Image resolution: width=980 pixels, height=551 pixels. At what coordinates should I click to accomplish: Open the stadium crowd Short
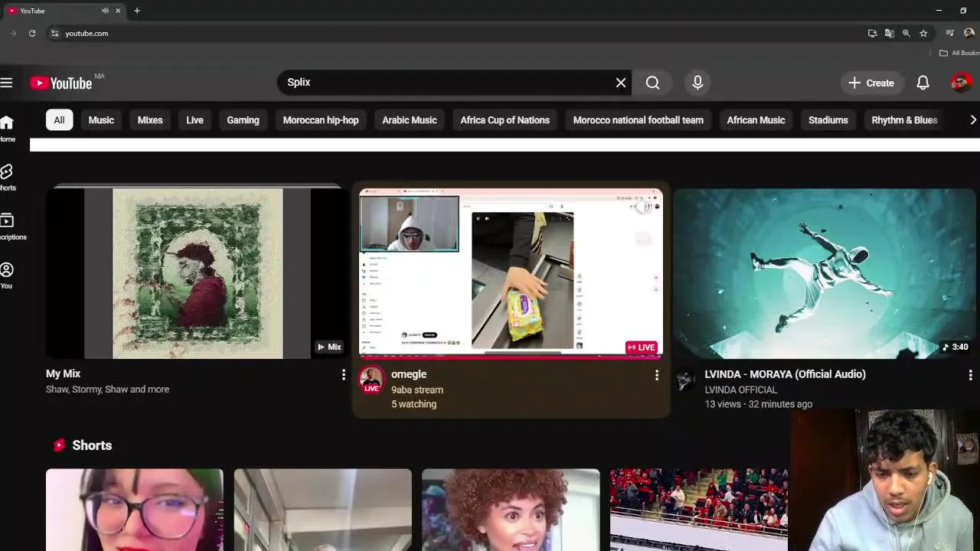699,510
